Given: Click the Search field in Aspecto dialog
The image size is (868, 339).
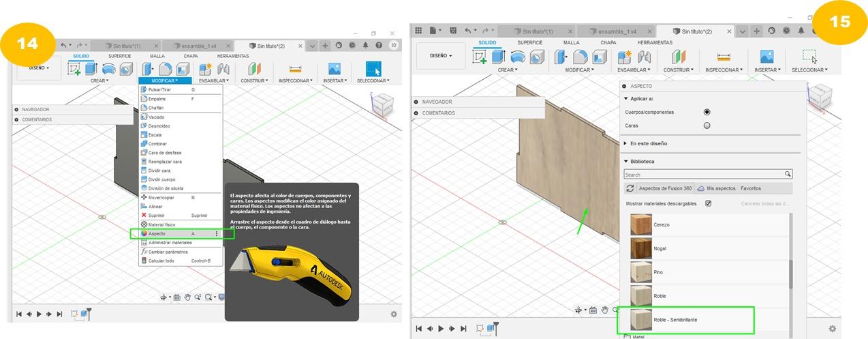Looking at the screenshot, I should [x=708, y=175].
